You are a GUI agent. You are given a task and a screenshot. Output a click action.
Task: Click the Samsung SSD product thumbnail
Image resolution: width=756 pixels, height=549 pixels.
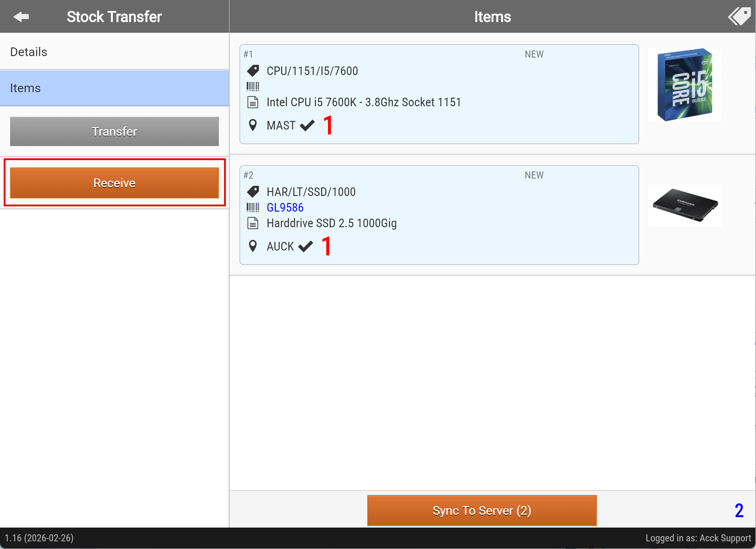[684, 205]
